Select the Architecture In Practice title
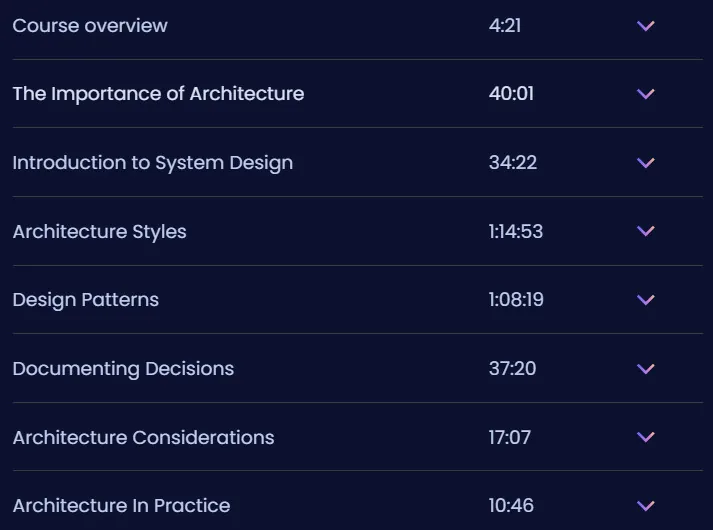 (x=121, y=505)
